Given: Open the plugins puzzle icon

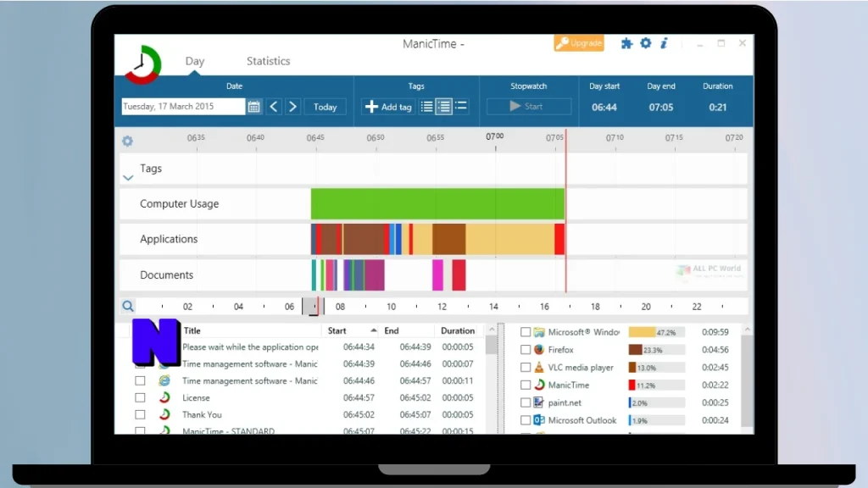Looking at the screenshot, I should (626, 43).
